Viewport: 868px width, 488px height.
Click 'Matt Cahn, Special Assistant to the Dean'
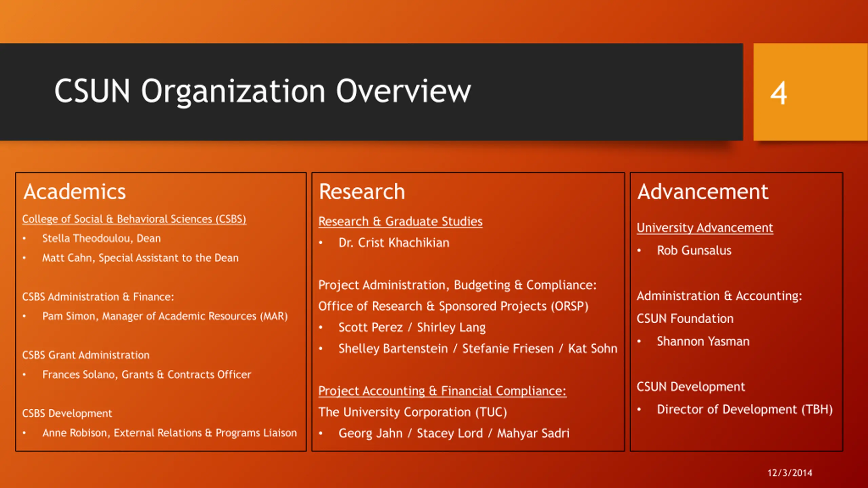tap(140, 258)
